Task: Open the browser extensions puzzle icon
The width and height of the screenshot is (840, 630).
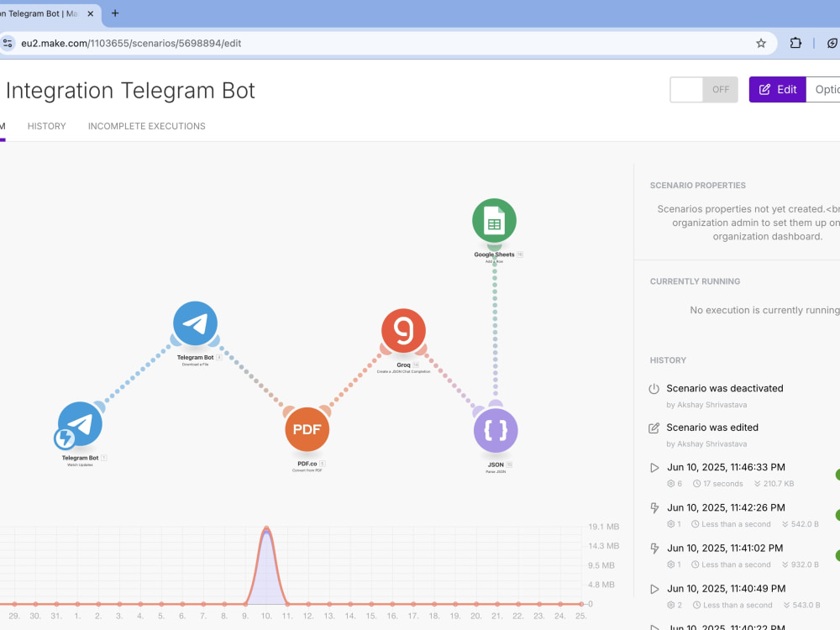Action: 795,44
